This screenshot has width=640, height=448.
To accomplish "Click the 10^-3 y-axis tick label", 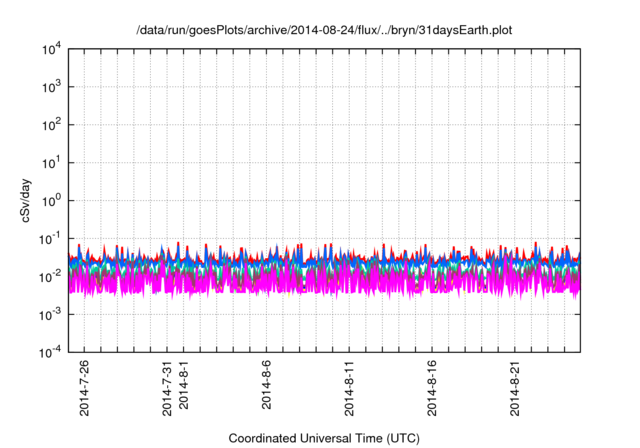I will [x=50, y=313].
